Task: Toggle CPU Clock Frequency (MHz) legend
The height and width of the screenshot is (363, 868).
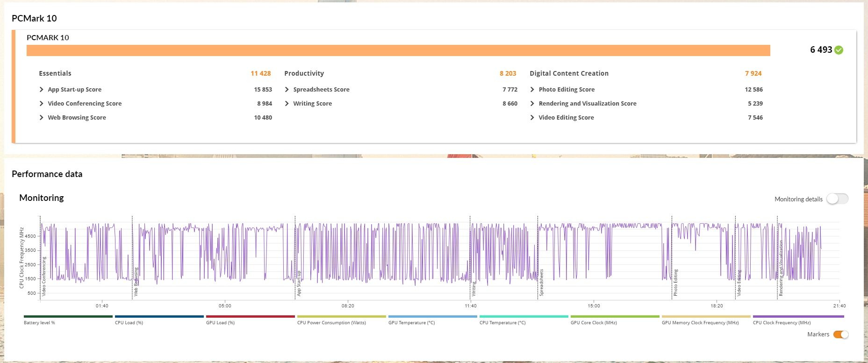Action: (798, 320)
